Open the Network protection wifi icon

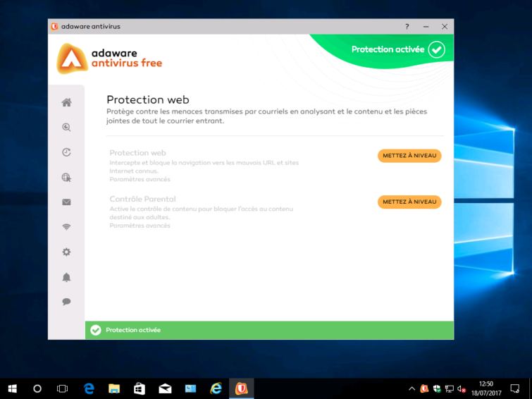[66, 227]
